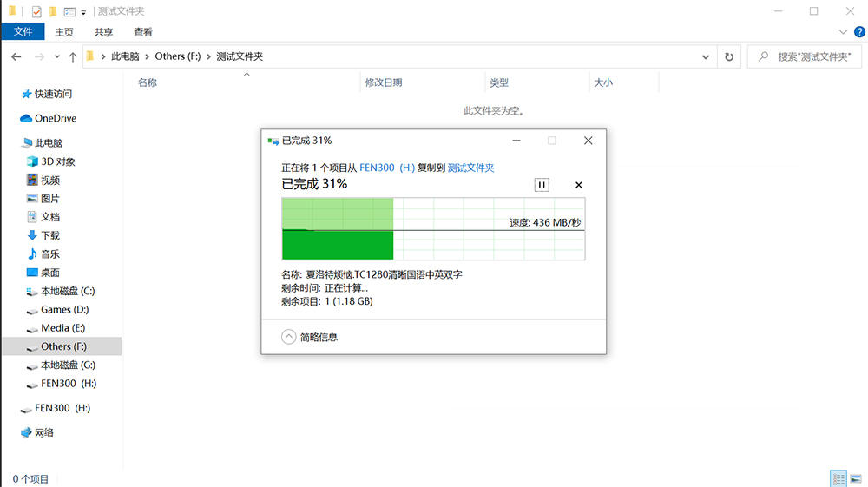Expand the address bar history dropdown
This screenshot has height=487, width=868.
coord(705,56)
